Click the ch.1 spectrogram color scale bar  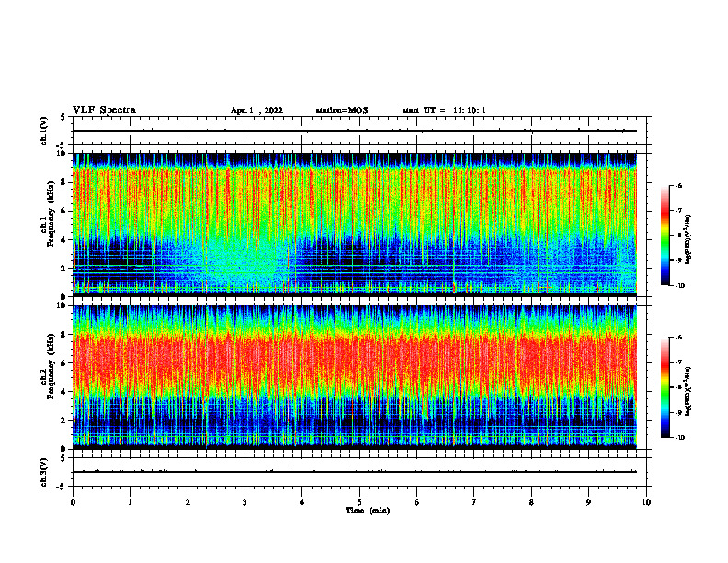(x=665, y=236)
